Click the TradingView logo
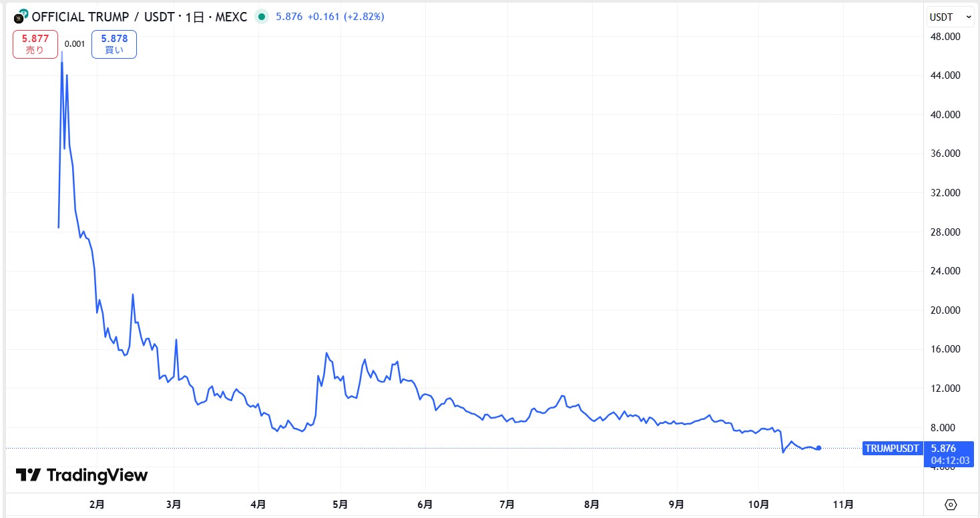 (x=81, y=475)
